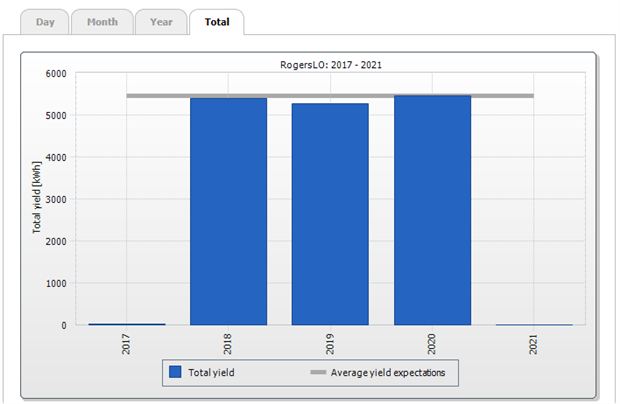Click the 2021 x-axis label
This screenshot has height=404, width=620.
pos(533,344)
